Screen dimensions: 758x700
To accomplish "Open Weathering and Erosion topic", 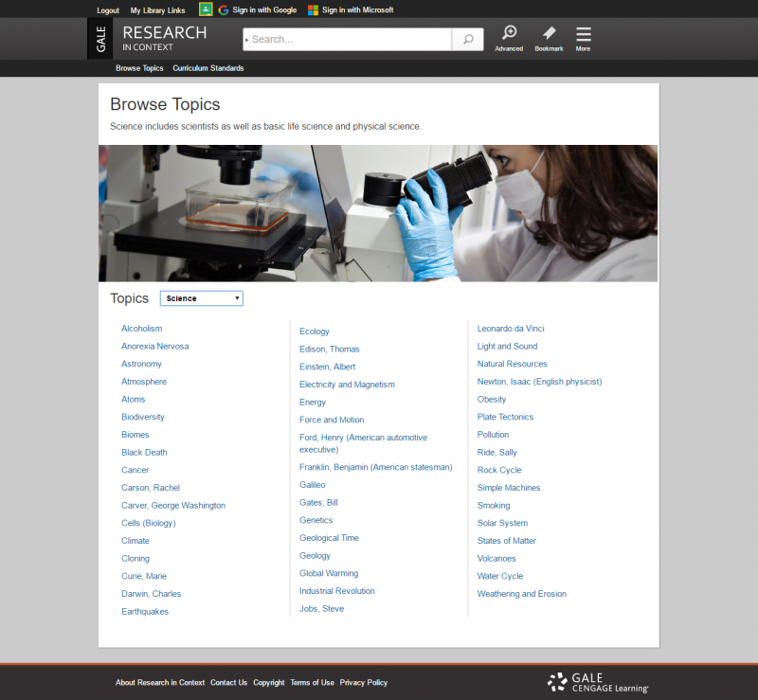I will click(522, 594).
